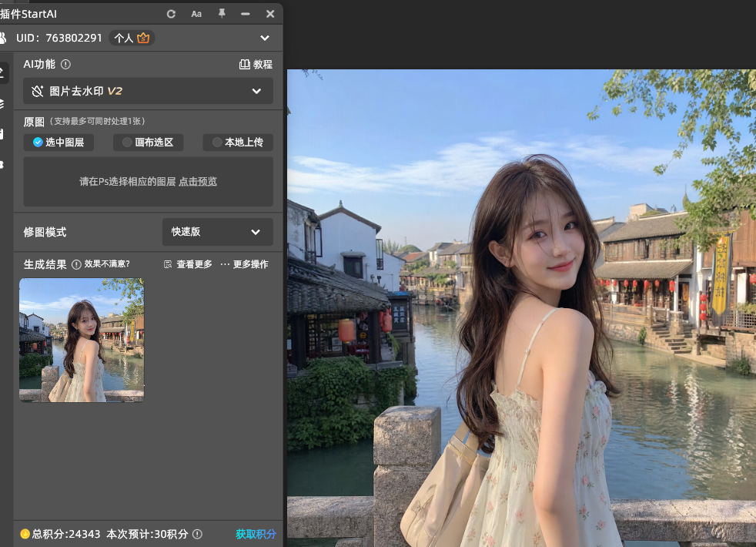Pin the StartAI plugin panel
Viewport: 756px width, 547px height.
point(222,14)
